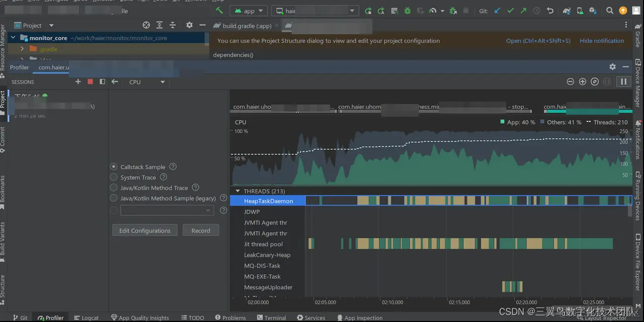
Task: Click Collapse All in the Project panel
Action: click(x=173, y=25)
